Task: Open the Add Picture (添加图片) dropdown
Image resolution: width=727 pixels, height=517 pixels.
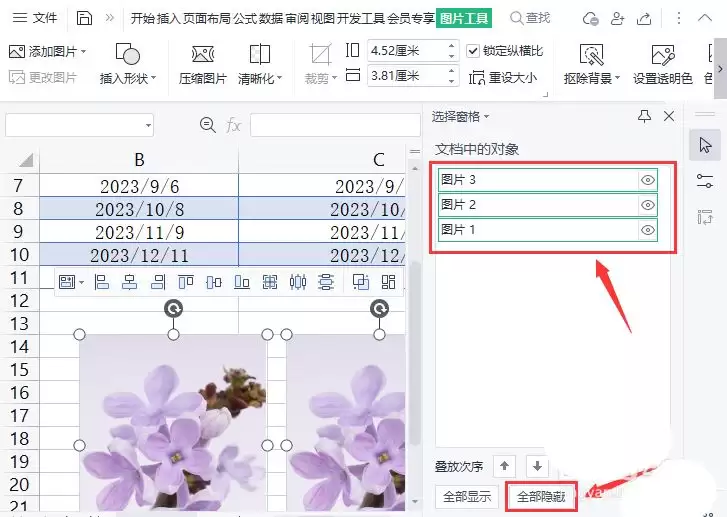Action: [84, 51]
